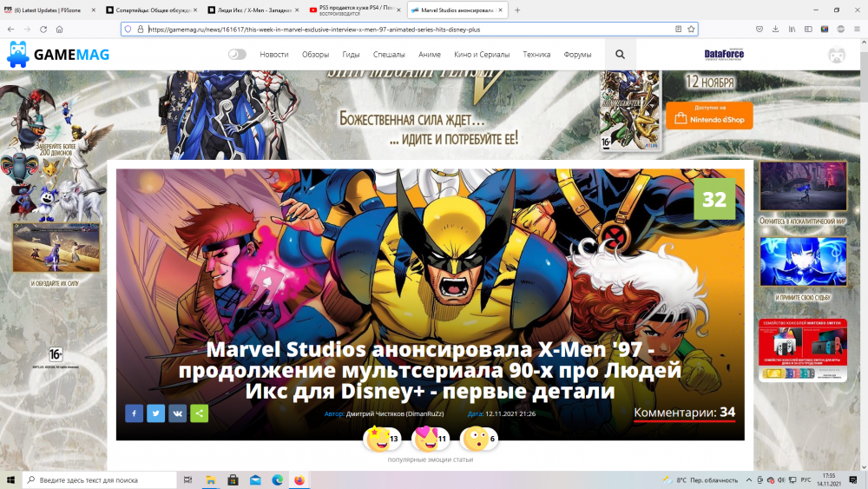Screen dimensions: 868x489
Task: Open author Дмитрий Чистяков profile link
Action: (x=395, y=413)
